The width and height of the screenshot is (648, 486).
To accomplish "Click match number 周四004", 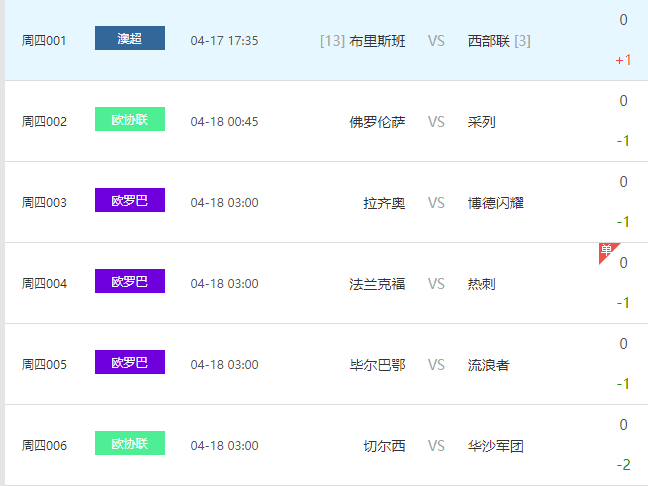I will [44, 284].
